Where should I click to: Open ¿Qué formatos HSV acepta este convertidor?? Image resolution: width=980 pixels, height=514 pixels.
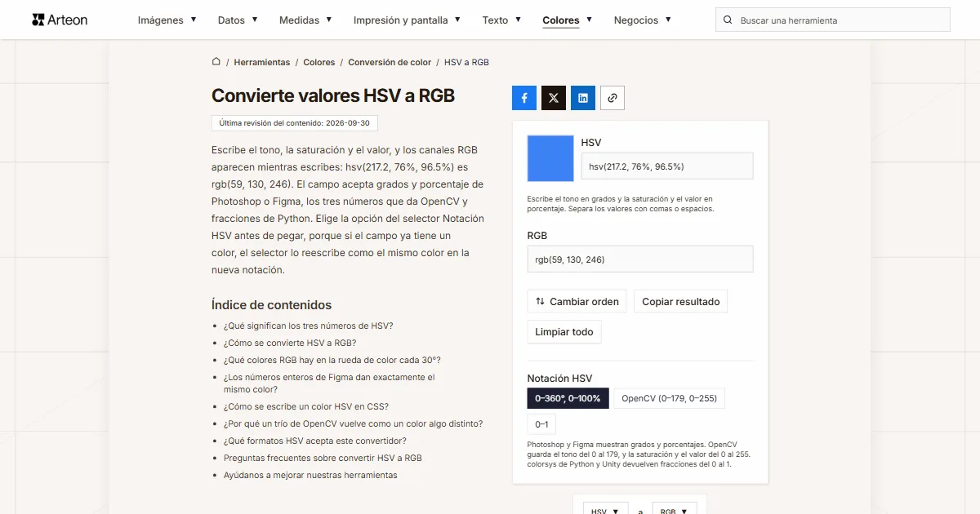pyautogui.click(x=315, y=441)
